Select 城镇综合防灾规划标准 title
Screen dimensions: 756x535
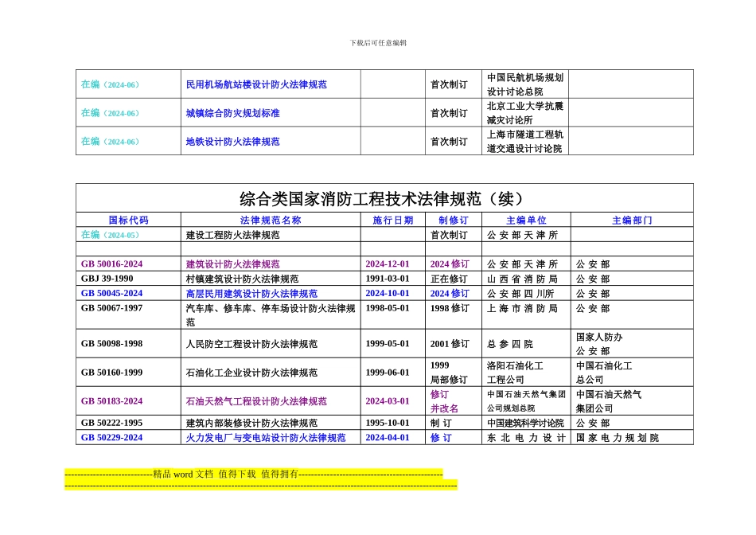click(x=233, y=113)
